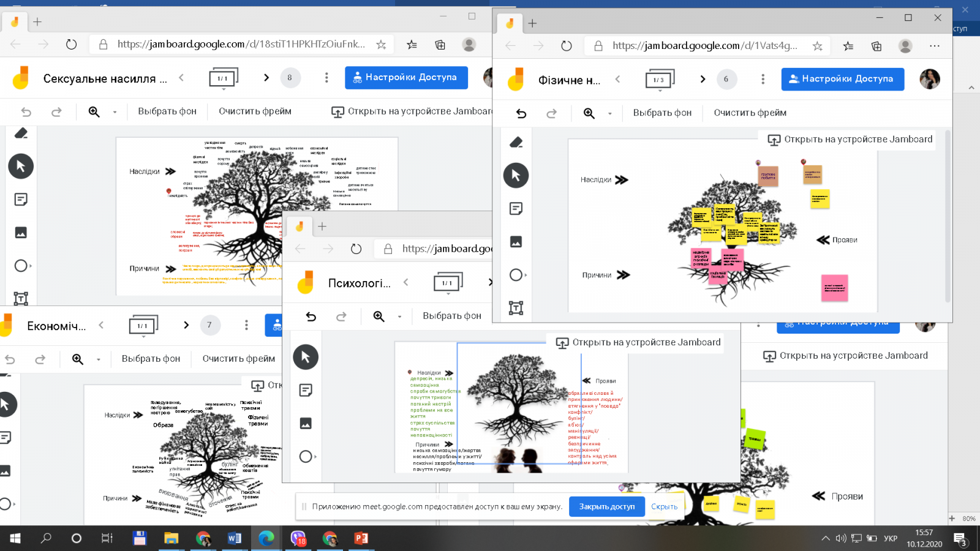Expand zoom dropdown in Економіч window

pyautogui.click(x=98, y=360)
